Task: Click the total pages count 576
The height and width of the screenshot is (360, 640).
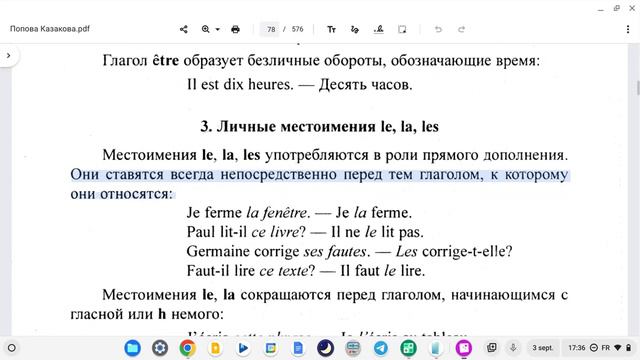Action: coord(298,29)
